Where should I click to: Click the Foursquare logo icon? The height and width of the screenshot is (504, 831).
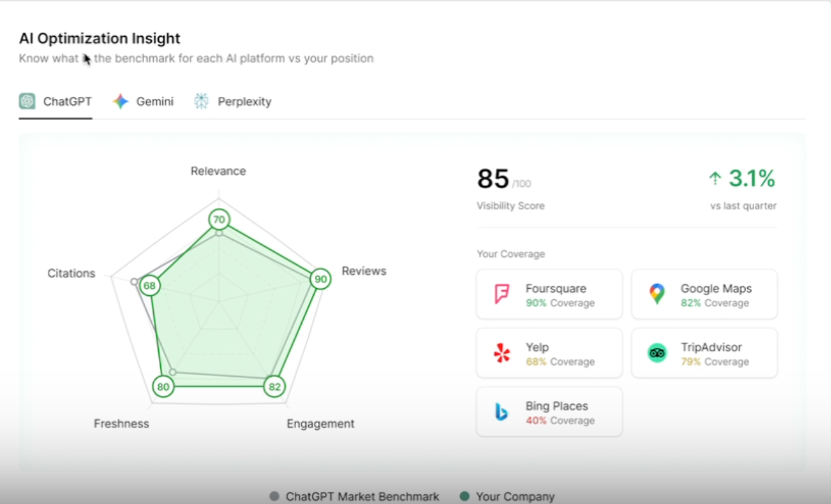pos(501,294)
